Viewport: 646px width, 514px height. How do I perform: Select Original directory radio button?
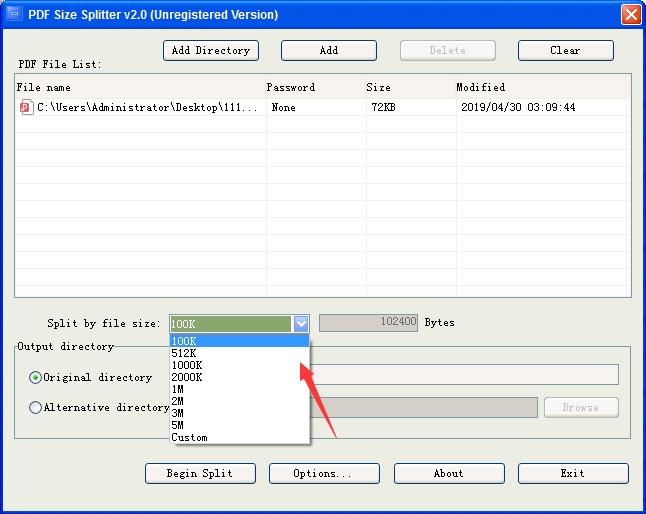pos(35,377)
